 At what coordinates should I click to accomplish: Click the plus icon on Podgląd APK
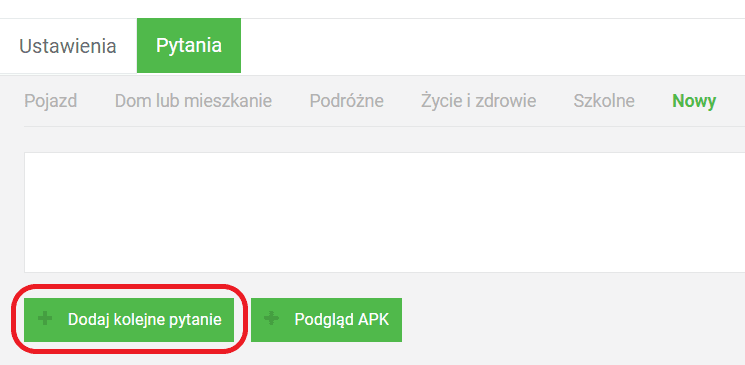pos(272,318)
